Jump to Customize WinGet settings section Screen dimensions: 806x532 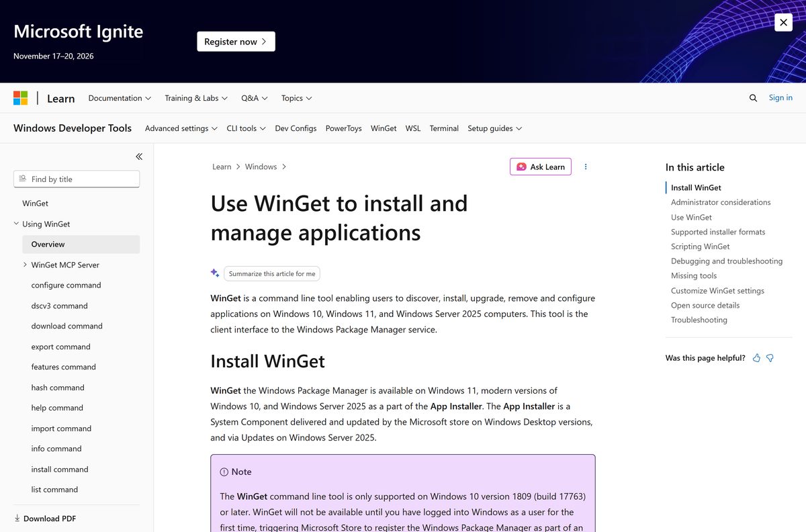point(717,291)
